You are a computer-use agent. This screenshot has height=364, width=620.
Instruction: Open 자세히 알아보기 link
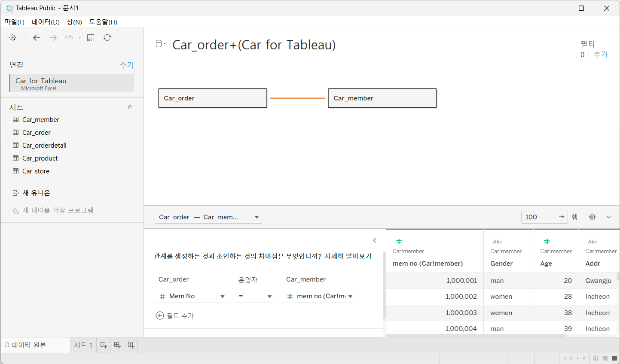[x=348, y=256]
